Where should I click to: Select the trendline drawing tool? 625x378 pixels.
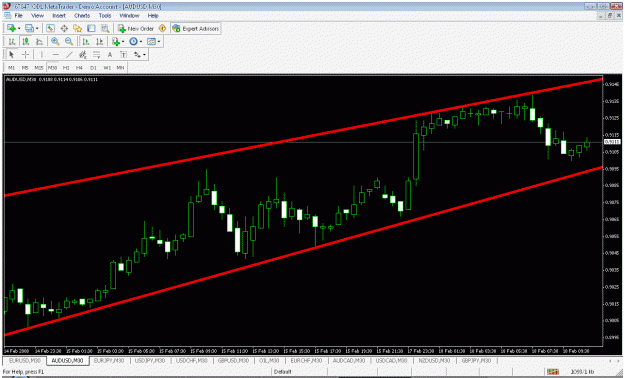[69, 55]
